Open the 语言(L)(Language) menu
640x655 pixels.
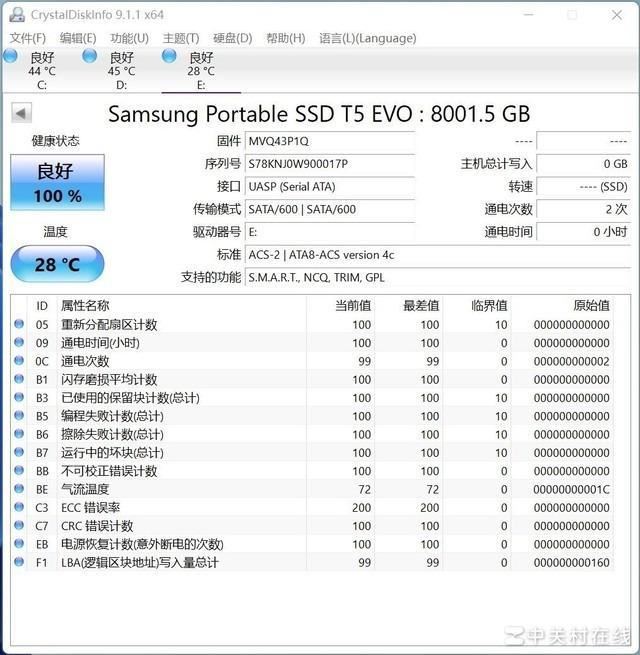(x=368, y=38)
